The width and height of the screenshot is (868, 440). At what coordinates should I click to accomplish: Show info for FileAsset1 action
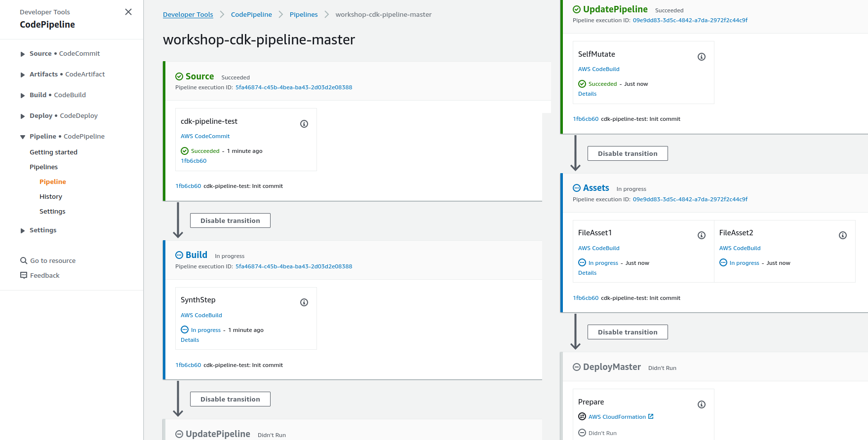(x=702, y=235)
